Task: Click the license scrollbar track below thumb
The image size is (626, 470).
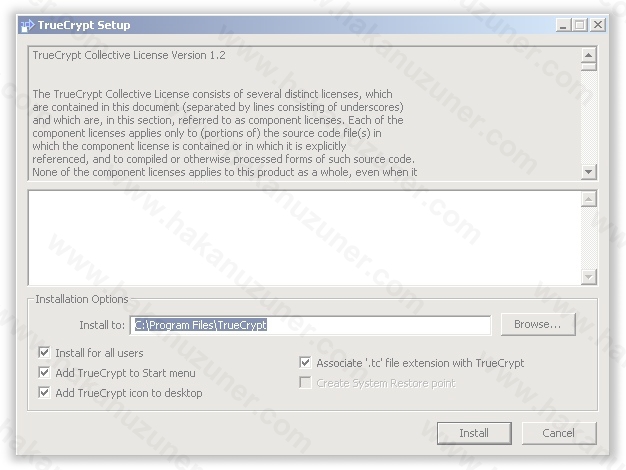Action: point(588,120)
